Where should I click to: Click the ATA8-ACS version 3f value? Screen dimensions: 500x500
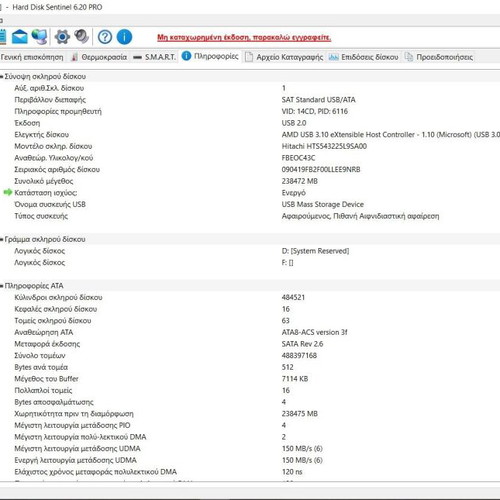(314, 332)
